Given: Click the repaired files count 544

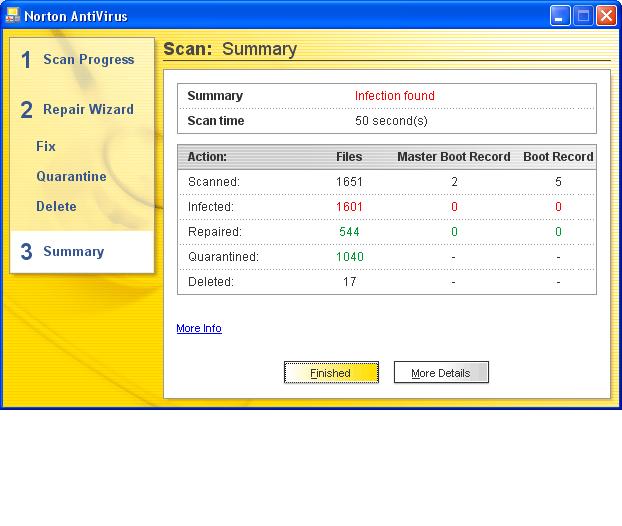Looking at the screenshot, I should [x=349, y=232].
